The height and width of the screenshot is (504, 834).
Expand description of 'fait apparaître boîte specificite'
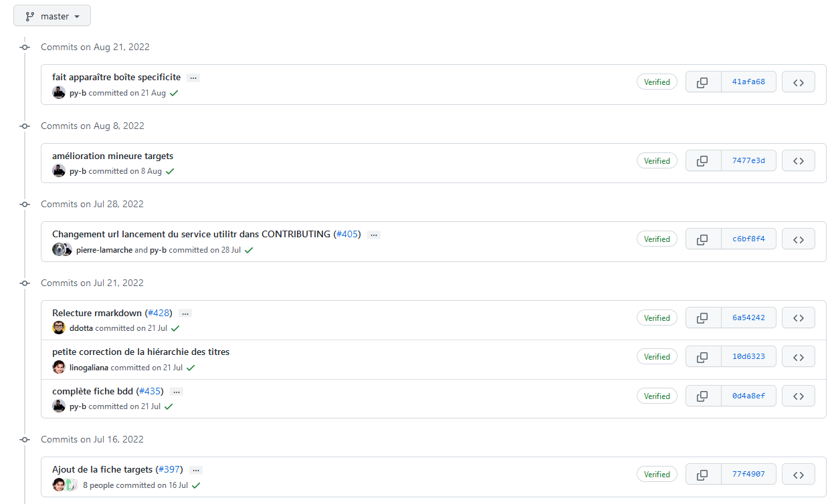193,78
